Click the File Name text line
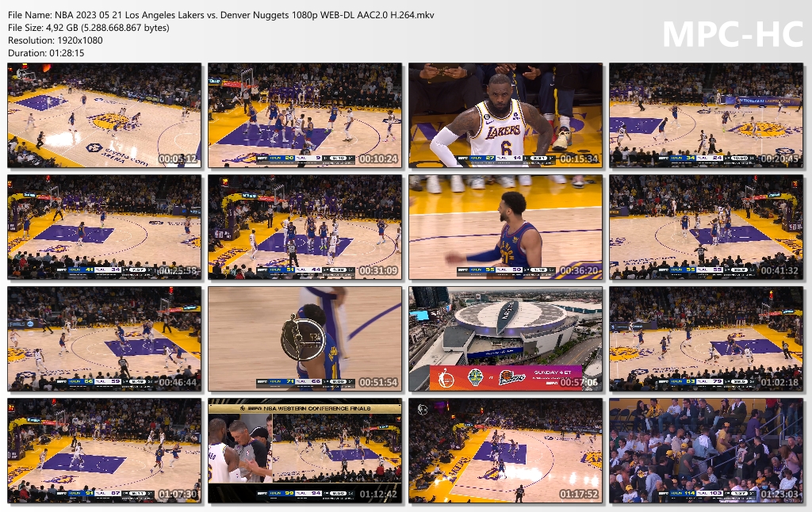The image size is (812, 512). point(221,15)
